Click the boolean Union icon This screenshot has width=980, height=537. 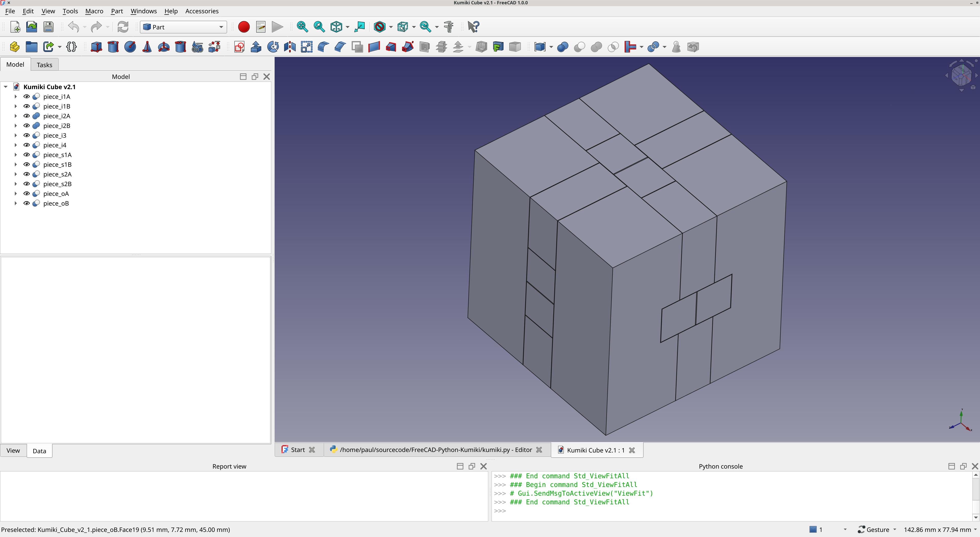tap(596, 47)
